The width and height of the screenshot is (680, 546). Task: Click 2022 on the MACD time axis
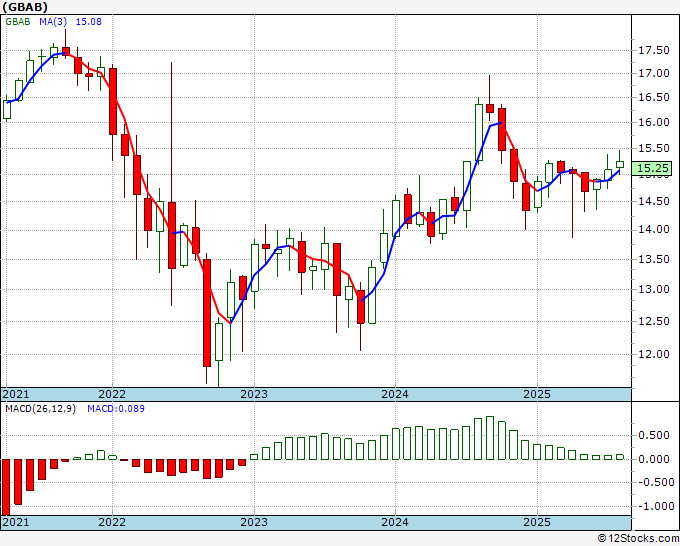(x=112, y=522)
